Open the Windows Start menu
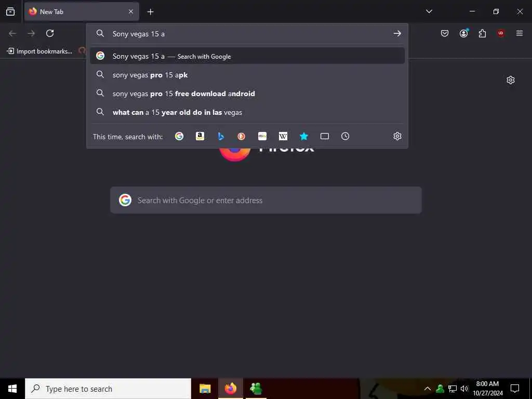Screen dimensions: 532x399 click(x=12, y=389)
